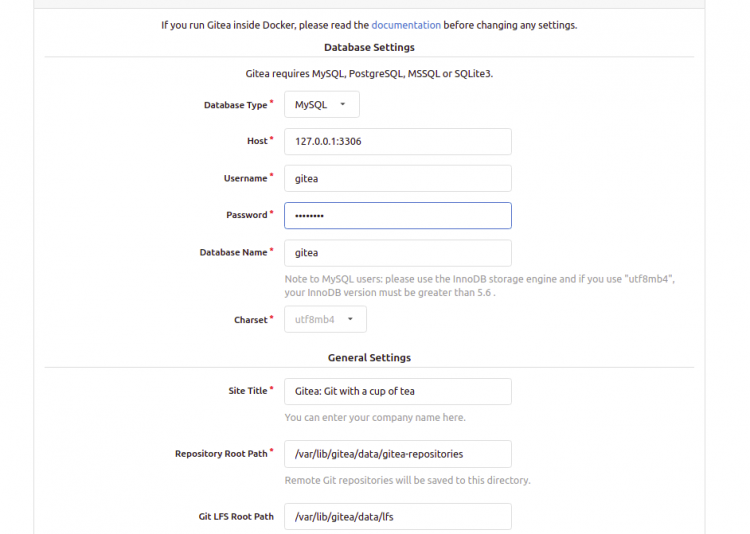Open the documentation link
The height and width of the screenshot is (534, 750).
tap(406, 25)
